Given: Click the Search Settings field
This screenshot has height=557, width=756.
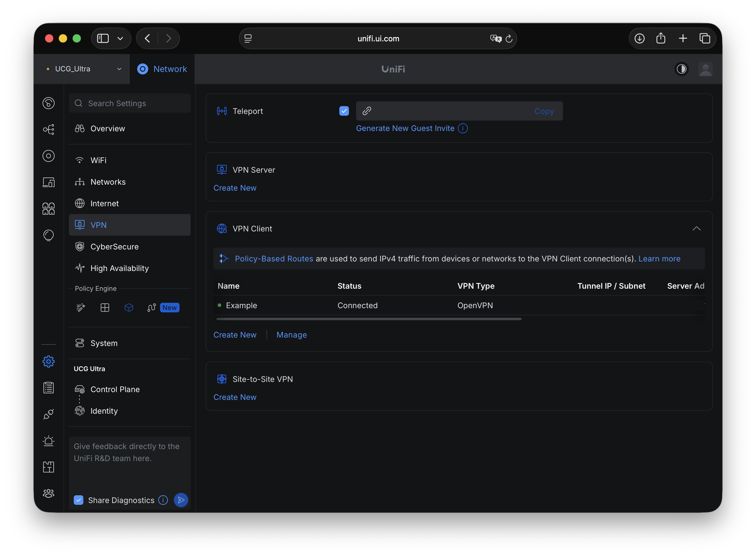Looking at the screenshot, I should 130,103.
